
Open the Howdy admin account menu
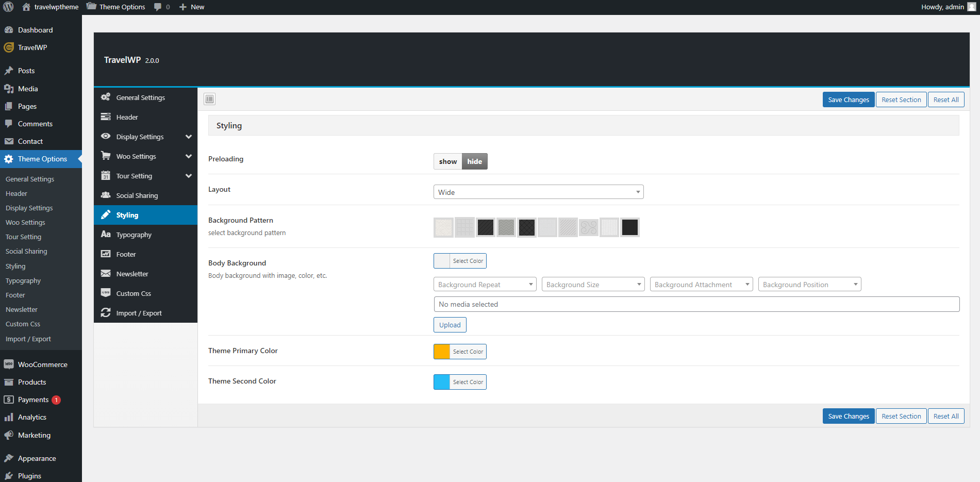(x=949, y=7)
